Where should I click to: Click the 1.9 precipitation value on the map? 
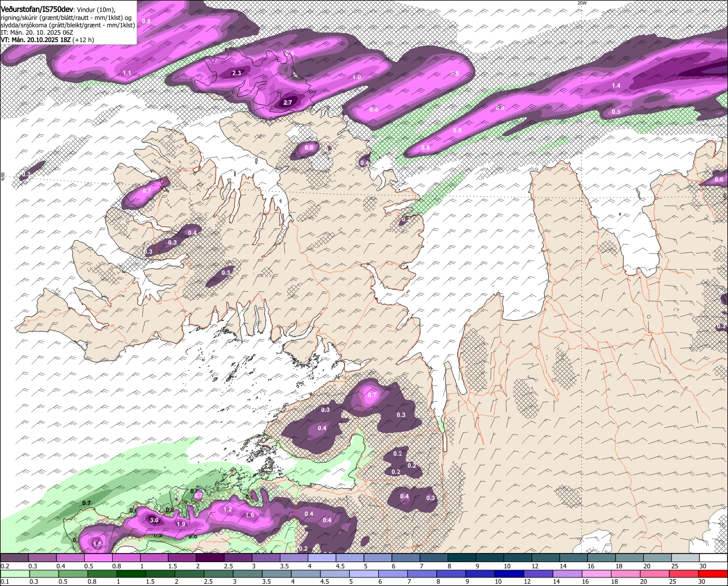click(x=181, y=524)
